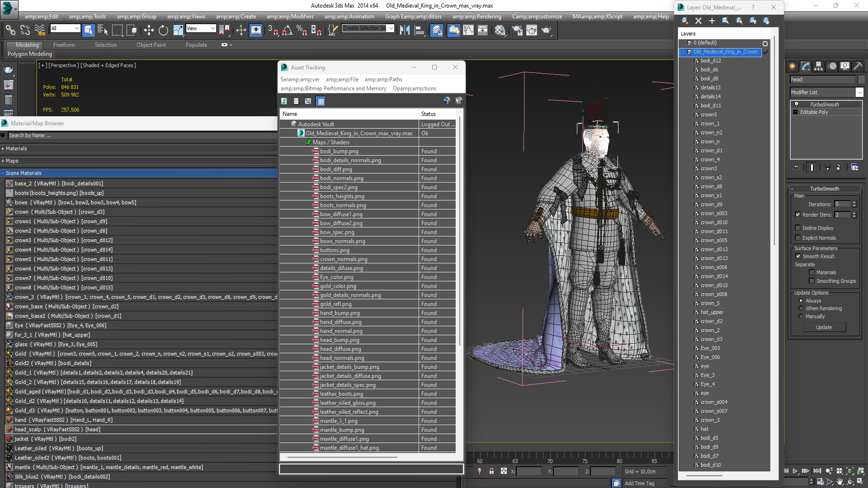Toggle the Selection Lock padlock icon
This screenshot has height=488, width=868.
tap(491, 471)
